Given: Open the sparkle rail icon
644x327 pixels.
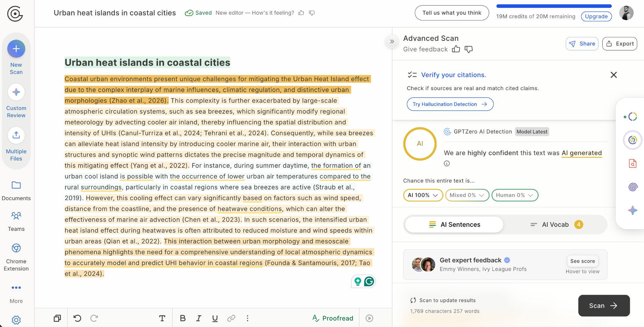Looking at the screenshot, I should (x=633, y=210).
